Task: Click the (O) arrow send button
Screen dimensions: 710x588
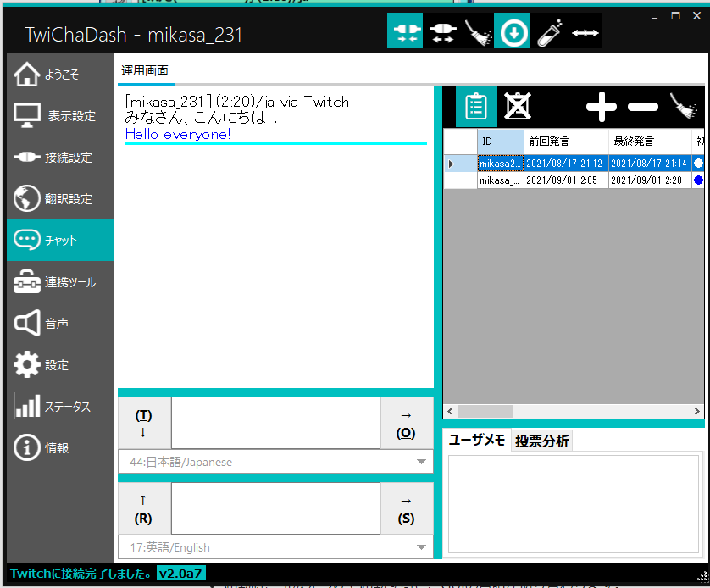Action: tap(406, 423)
